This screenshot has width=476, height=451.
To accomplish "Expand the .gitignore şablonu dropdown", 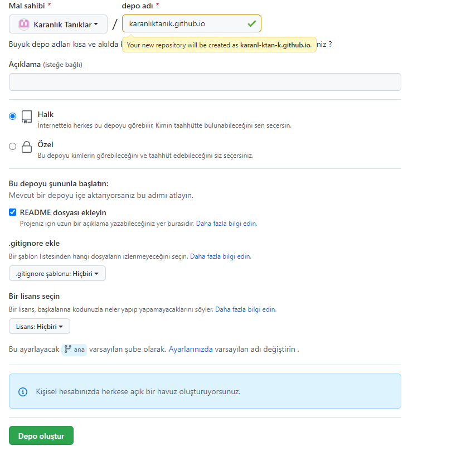I will (x=57, y=273).
